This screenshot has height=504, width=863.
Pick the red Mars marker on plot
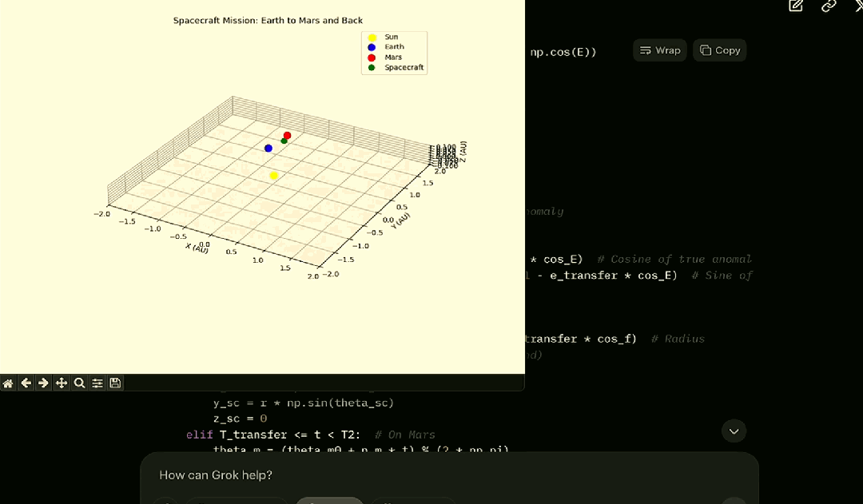pyautogui.click(x=288, y=135)
